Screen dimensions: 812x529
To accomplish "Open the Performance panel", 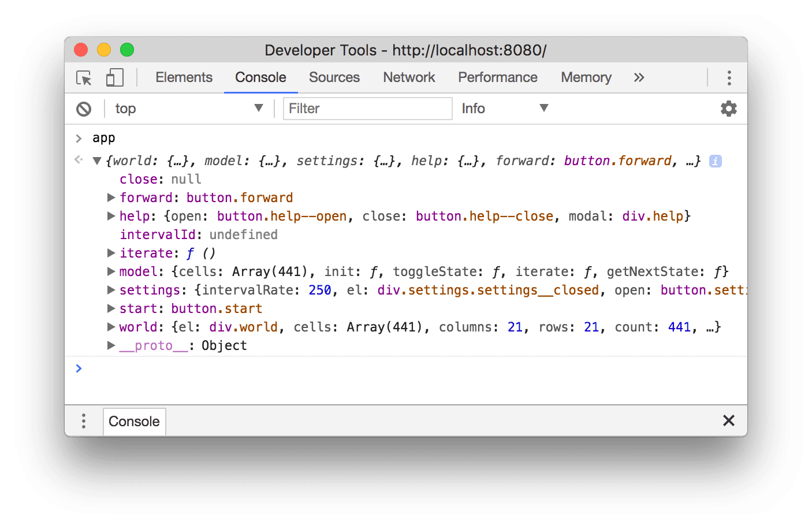I will click(x=497, y=77).
